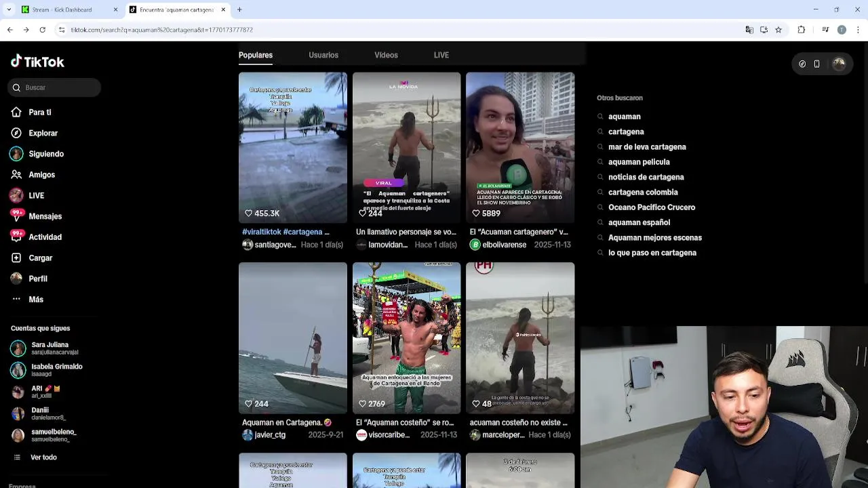Open Amigos section
The width and height of the screenshot is (868, 488).
tap(33, 175)
